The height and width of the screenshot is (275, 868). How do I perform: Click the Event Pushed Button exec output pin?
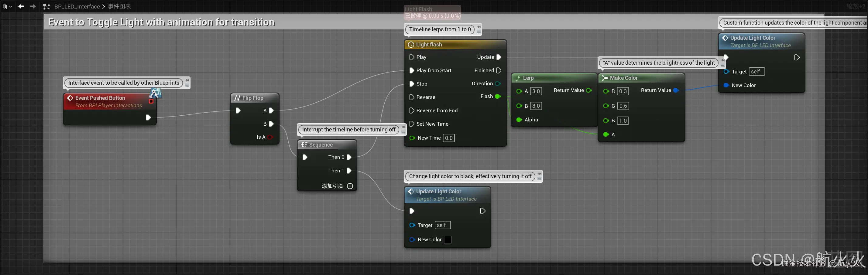tap(148, 117)
